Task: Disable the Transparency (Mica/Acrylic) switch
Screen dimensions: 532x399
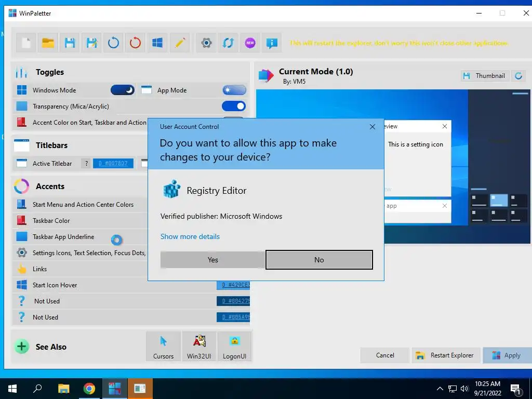Action: click(234, 106)
